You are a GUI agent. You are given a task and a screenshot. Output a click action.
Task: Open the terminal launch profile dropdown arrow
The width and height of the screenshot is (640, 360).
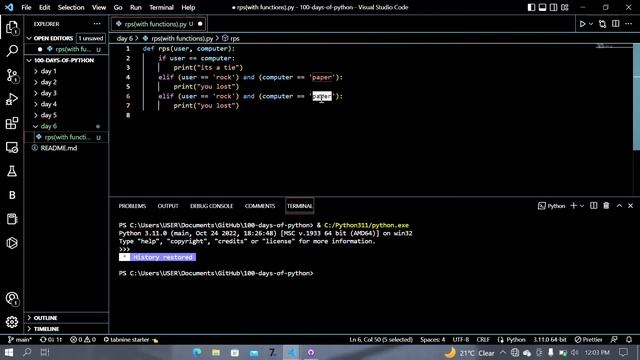[x=582, y=206]
